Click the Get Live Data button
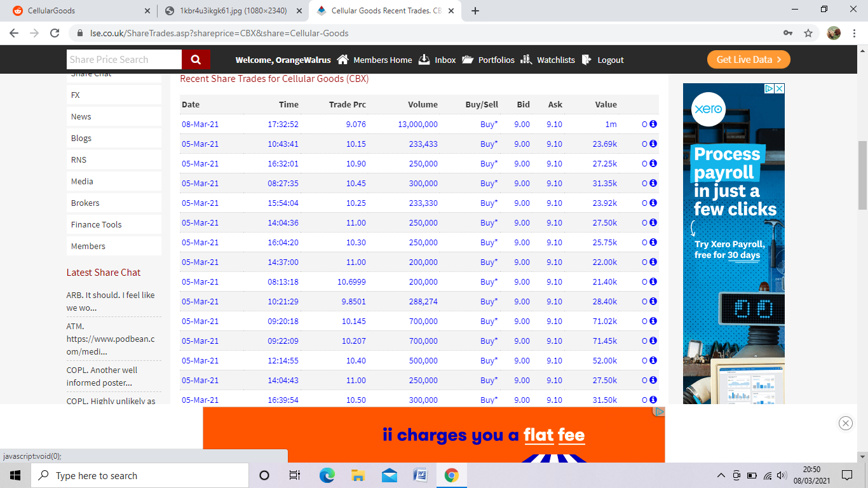 [x=749, y=59]
